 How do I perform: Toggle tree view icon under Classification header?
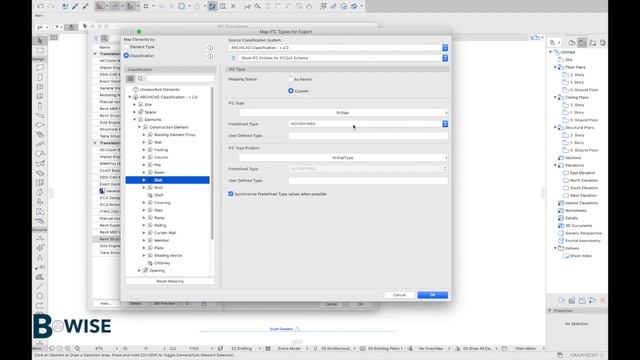130,78
